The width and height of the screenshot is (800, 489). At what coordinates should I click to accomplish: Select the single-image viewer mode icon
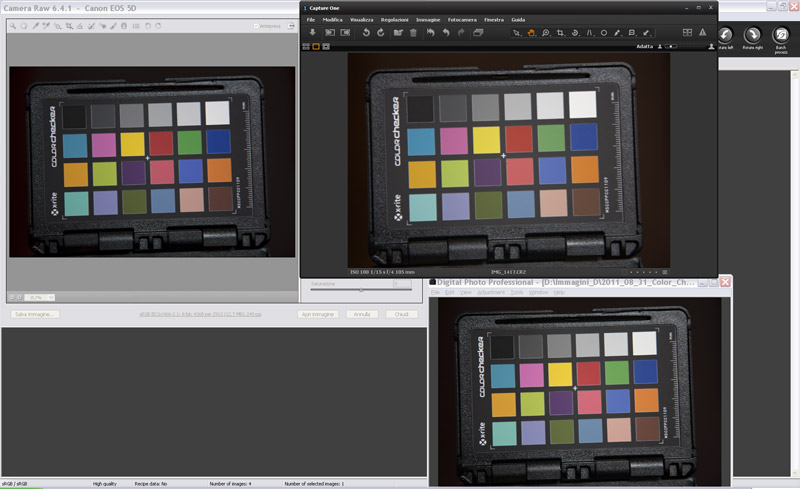[316, 46]
